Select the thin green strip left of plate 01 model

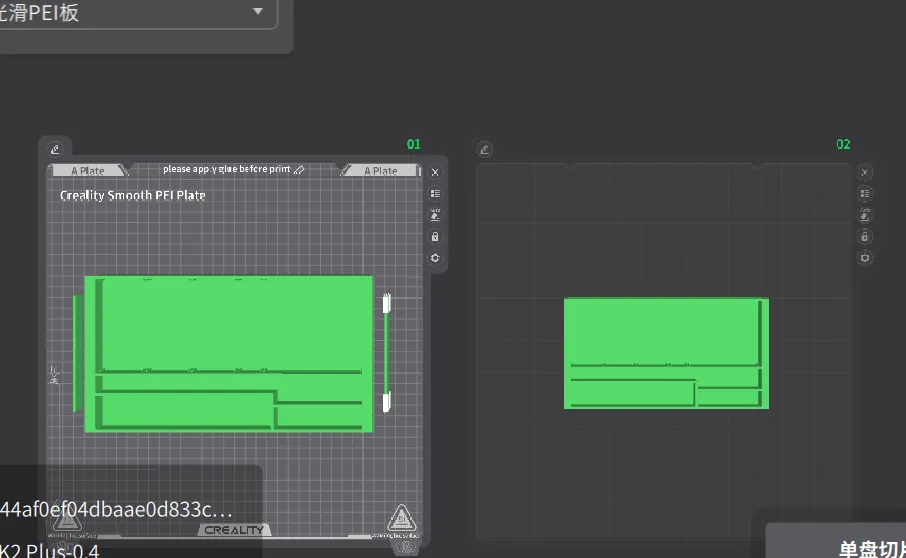click(75, 352)
